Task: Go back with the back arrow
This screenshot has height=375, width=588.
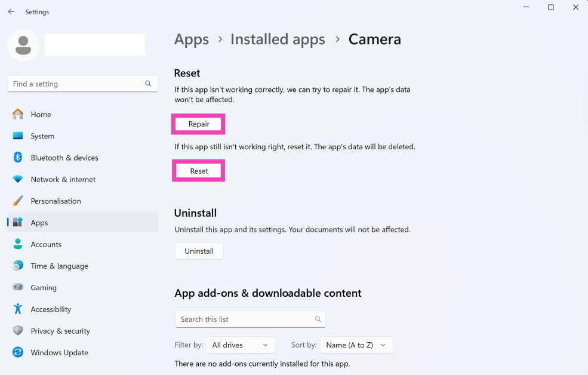Action: (11, 12)
